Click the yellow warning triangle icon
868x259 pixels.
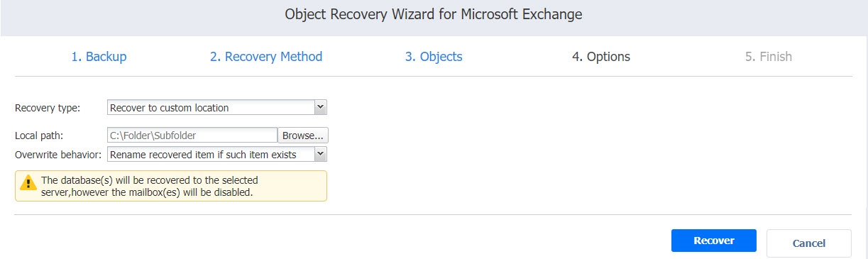pyautogui.click(x=28, y=184)
